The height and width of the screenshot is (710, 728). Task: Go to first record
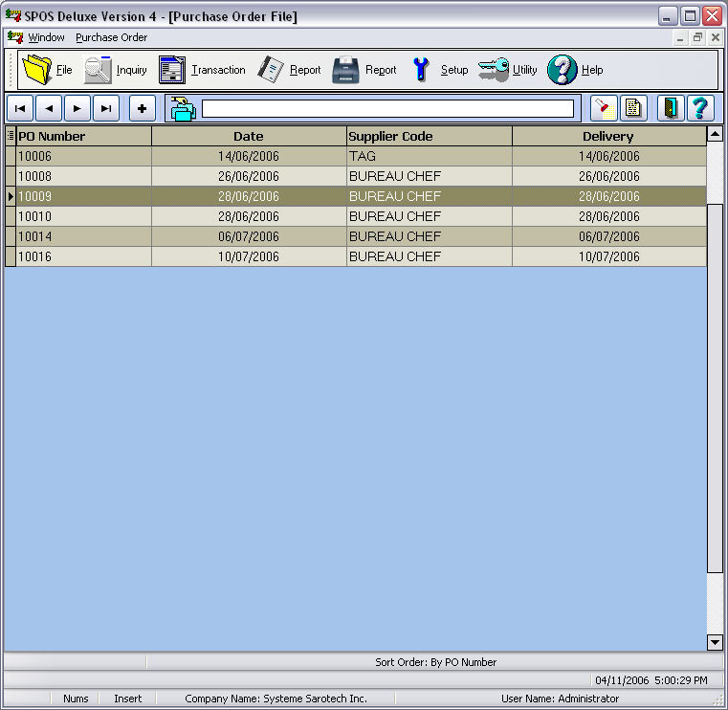20,109
